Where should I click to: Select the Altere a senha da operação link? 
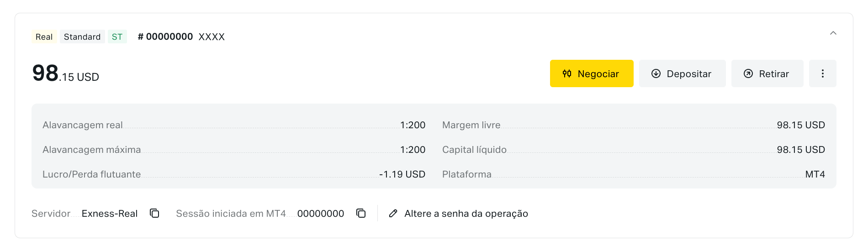(x=466, y=214)
